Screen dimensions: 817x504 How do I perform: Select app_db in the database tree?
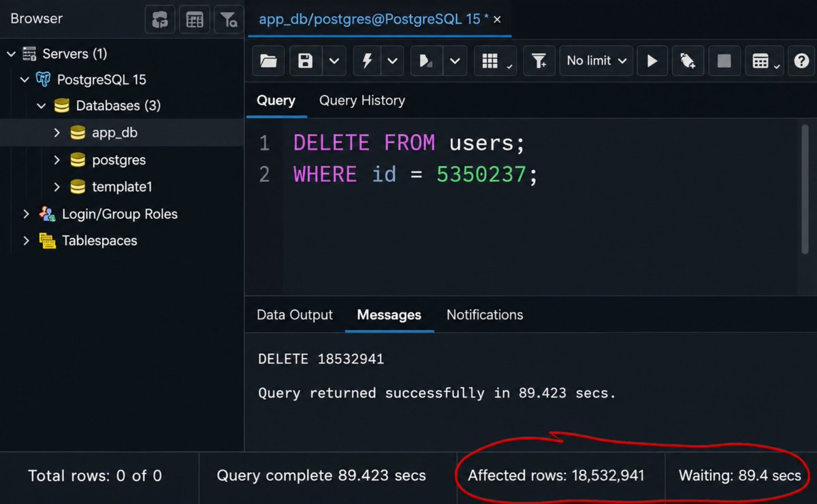(114, 133)
